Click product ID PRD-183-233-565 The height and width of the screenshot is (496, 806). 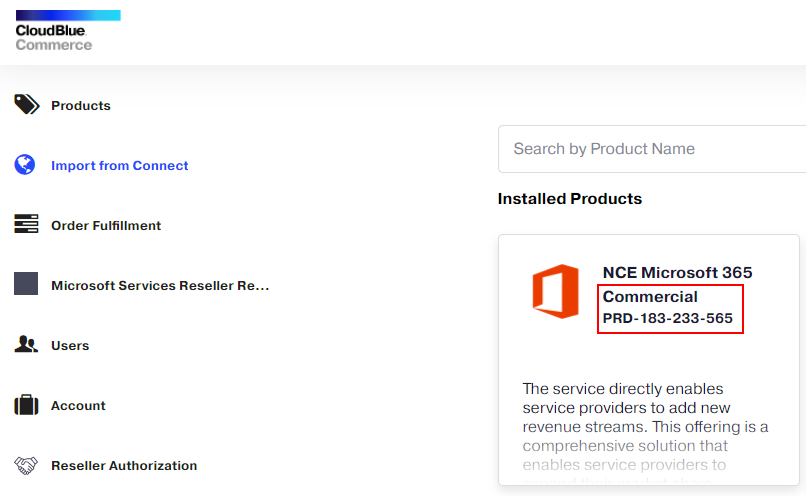[x=667, y=319]
